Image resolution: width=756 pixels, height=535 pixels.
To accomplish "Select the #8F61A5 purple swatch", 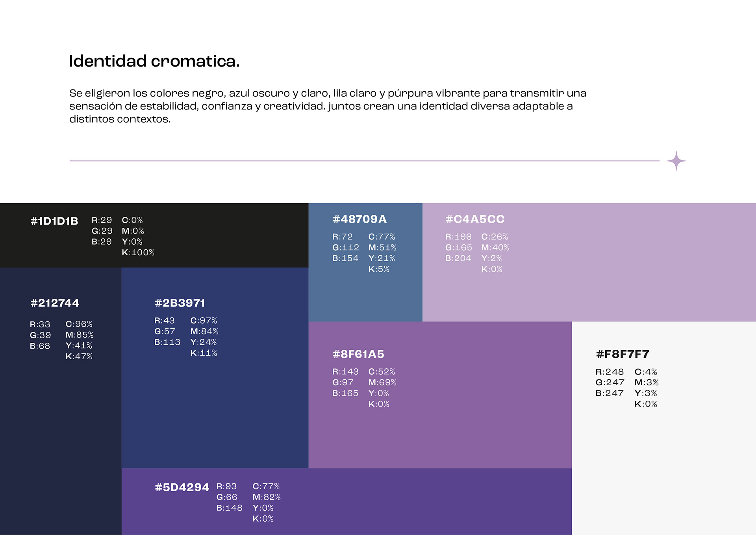I will 440,395.
